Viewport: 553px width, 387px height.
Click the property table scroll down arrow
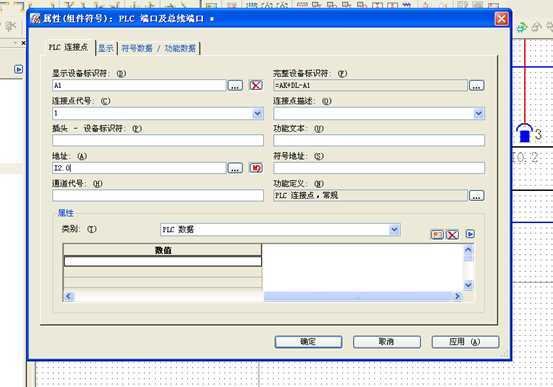tap(468, 285)
